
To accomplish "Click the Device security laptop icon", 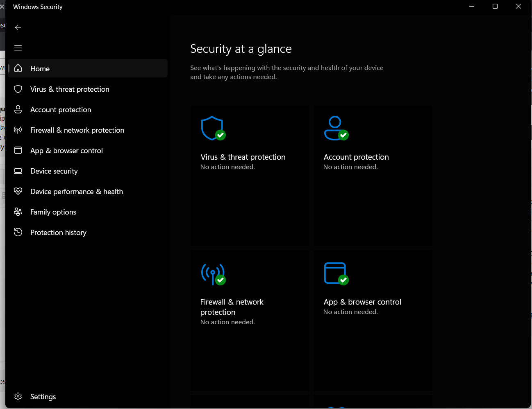I will (18, 171).
